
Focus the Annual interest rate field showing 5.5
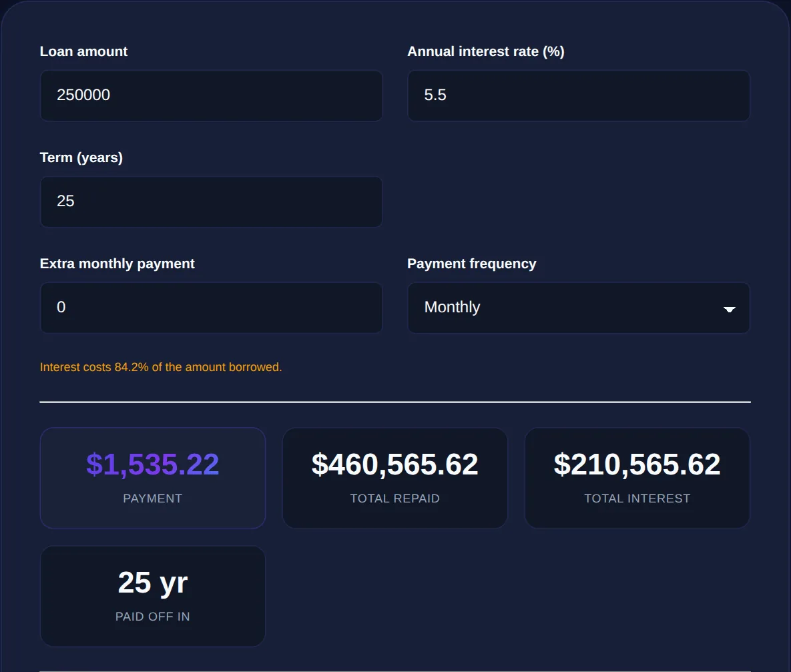coord(579,95)
